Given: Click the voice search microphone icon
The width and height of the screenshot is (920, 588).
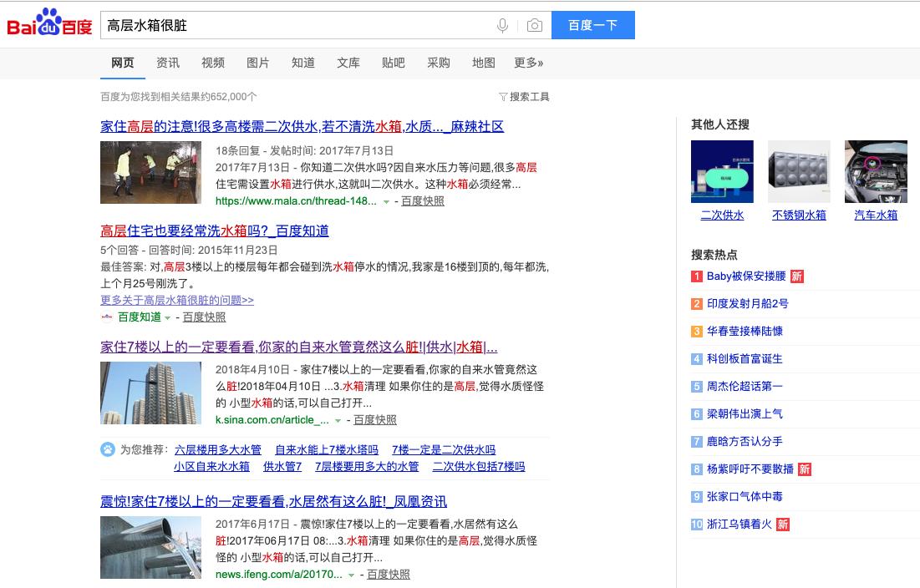Looking at the screenshot, I should [x=501, y=25].
